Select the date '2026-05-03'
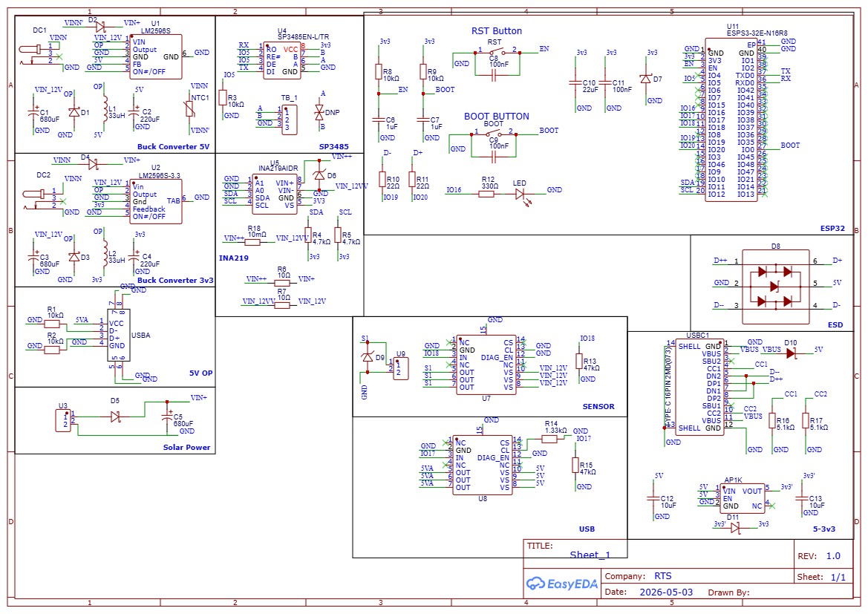The width and height of the screenshot is (868, 614). pos(666,592)
